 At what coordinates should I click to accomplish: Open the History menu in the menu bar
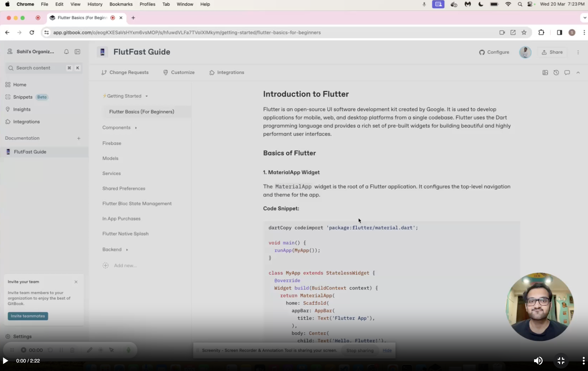[x=95, y=4]
